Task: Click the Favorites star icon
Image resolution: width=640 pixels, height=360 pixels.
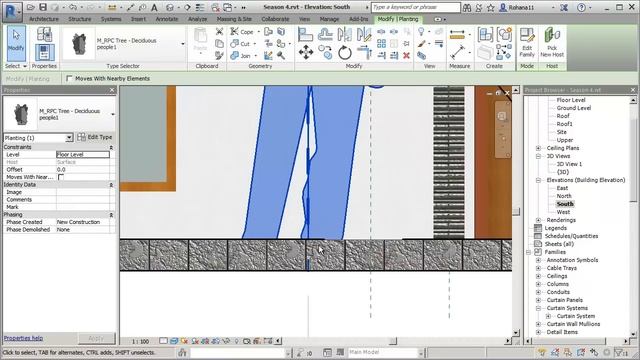Action: click(491, 7)
